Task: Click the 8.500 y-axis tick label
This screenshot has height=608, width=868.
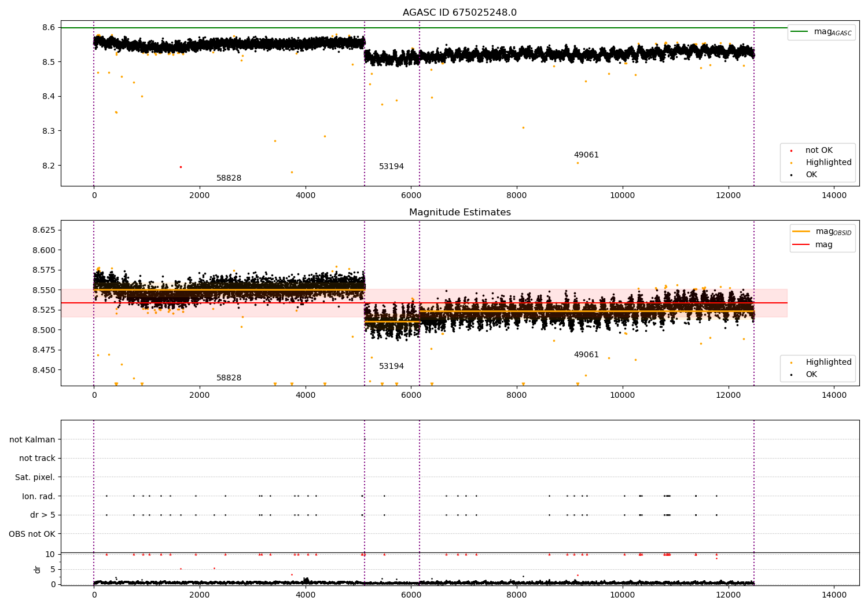Action: click(44, 331)
